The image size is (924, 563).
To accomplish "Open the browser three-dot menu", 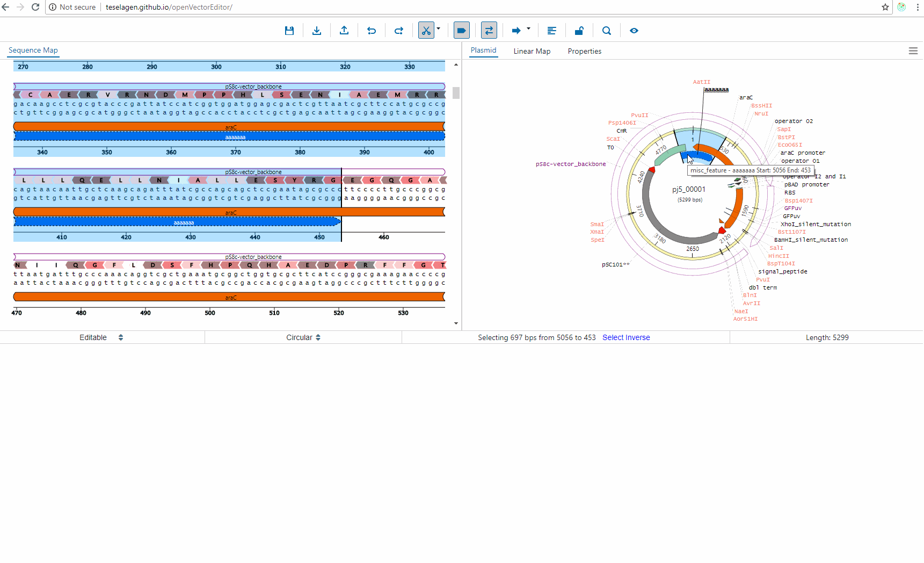I will pos(918,7).
